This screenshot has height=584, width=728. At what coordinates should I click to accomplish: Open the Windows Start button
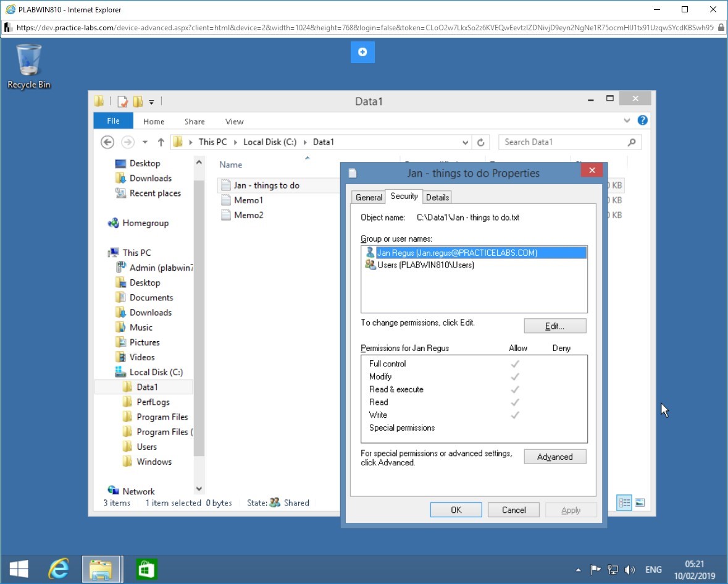click(19, 569)
